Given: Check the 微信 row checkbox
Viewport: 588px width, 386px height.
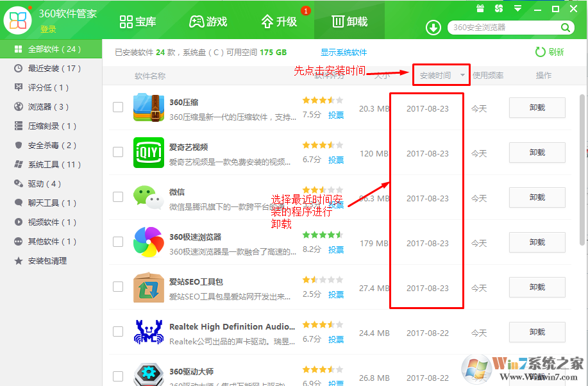Looking at the screenshot, I should click(x=118, y=197).
